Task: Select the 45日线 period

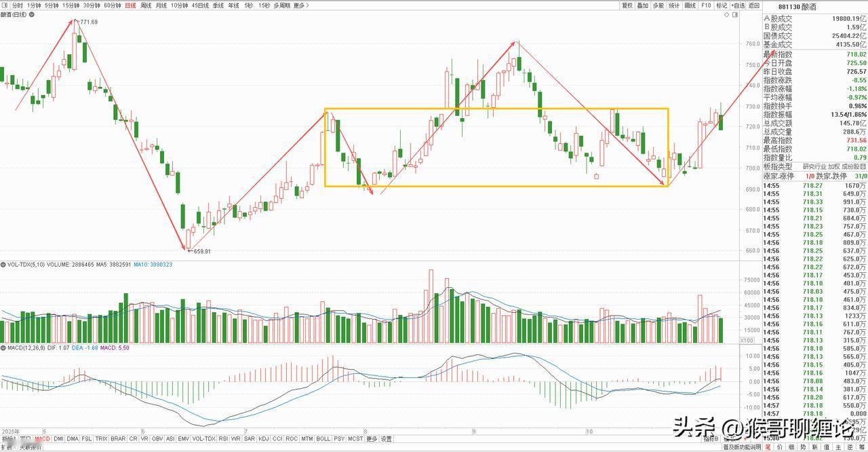Action: pos(200,5)
